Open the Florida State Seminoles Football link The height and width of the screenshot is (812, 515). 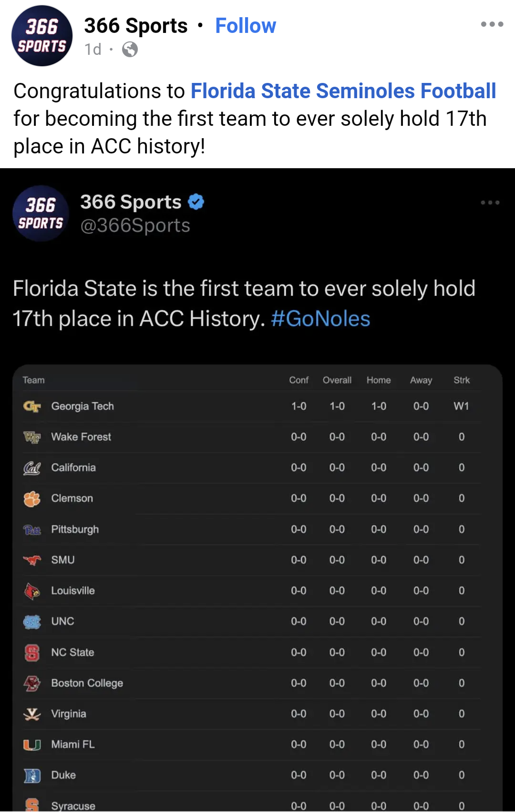(x=343, y=91)
